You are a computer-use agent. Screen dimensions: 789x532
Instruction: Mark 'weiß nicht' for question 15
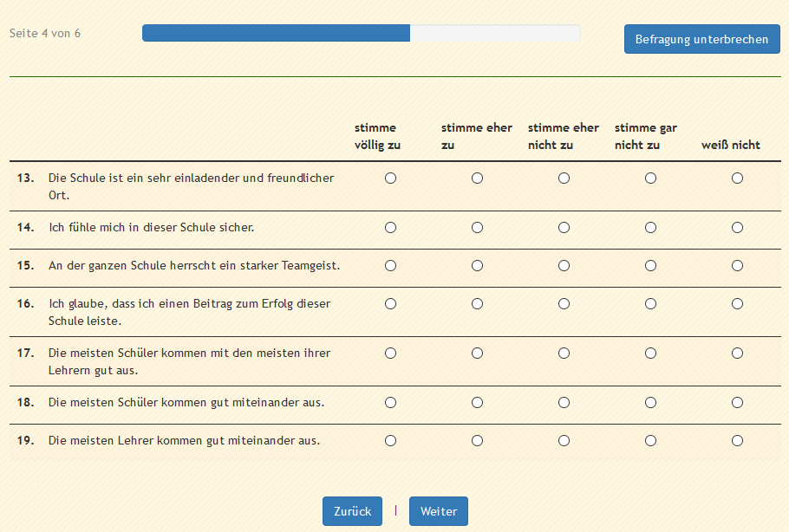[737, 265]
